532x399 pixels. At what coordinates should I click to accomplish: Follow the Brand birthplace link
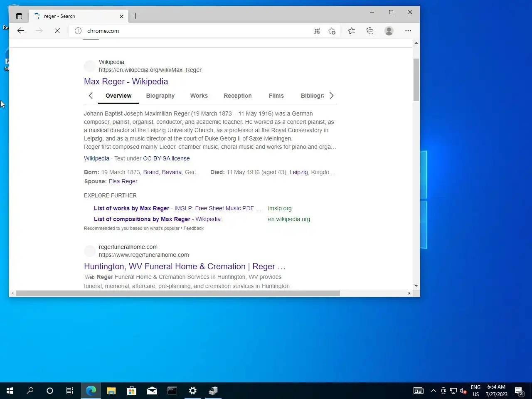pyautogui.click(x=151, y=172)
